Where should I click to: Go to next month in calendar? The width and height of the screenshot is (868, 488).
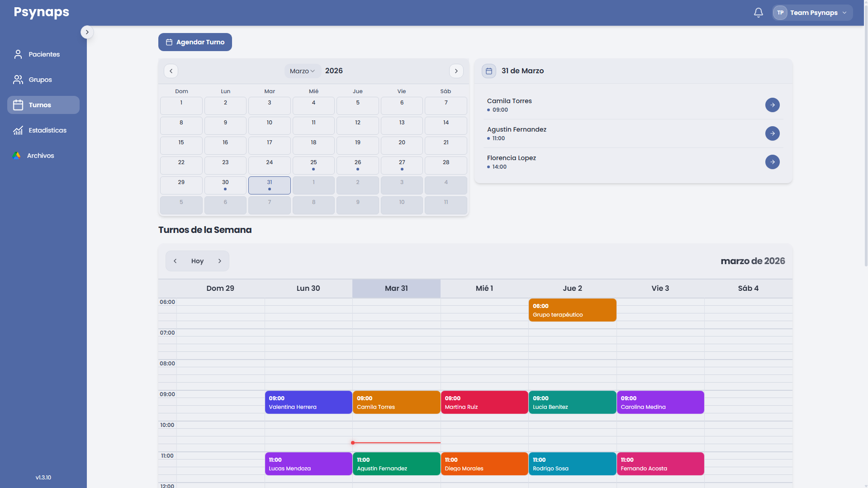(456, 71)
